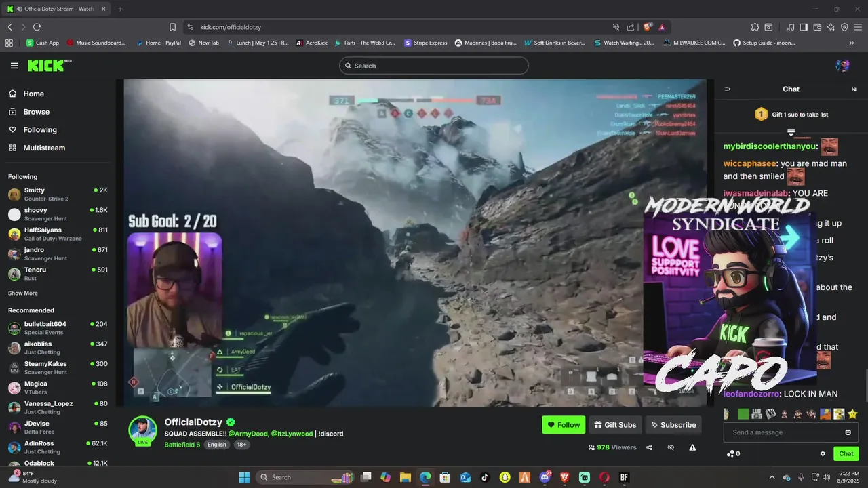This screenshot has height=488, width=868.
Task: Open AdinRoss recommended channel
Action: tap(58, 447)
